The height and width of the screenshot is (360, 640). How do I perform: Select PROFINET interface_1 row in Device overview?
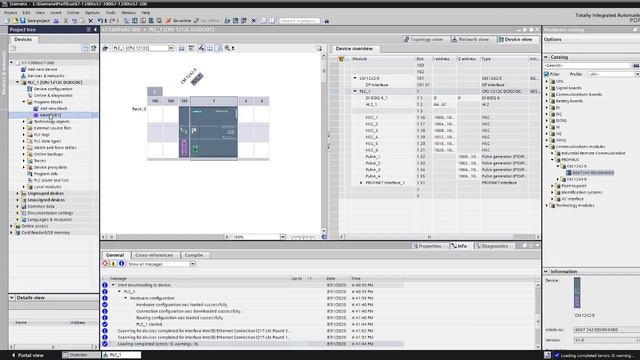click(439, 183)
